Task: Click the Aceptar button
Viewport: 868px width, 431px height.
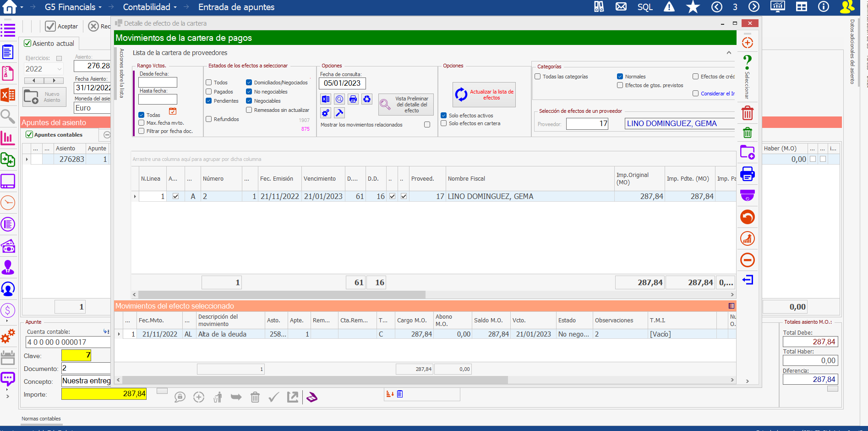Action: point(62,26)
